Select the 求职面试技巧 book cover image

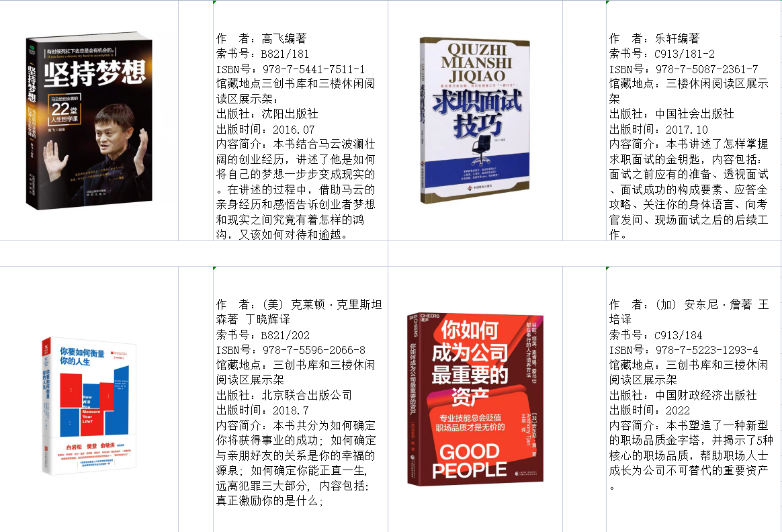point(474,120)
